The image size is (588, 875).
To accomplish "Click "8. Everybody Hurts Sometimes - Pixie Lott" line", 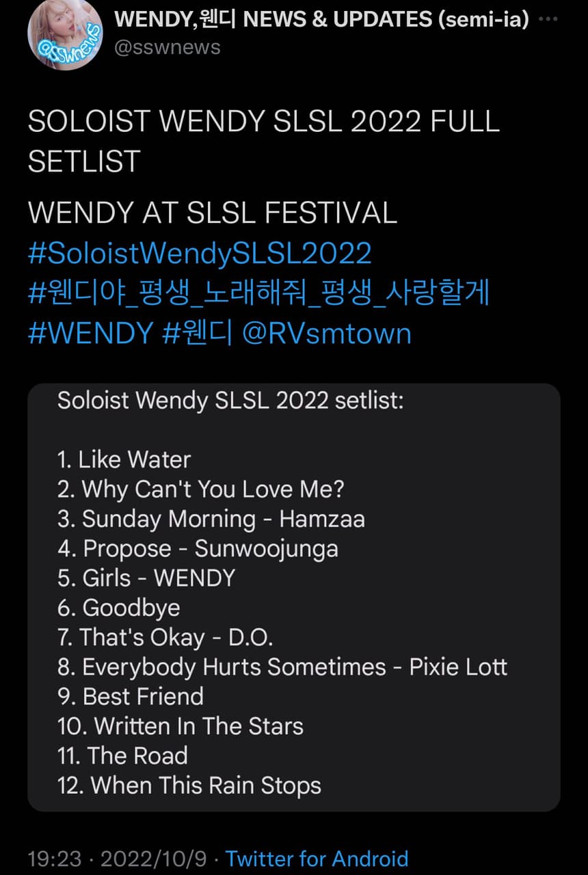I will click(282, 667).
